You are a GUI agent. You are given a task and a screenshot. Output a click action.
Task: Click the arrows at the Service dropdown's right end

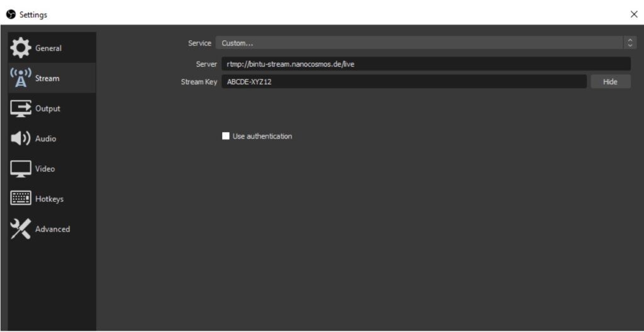click(x=630, y=43)
